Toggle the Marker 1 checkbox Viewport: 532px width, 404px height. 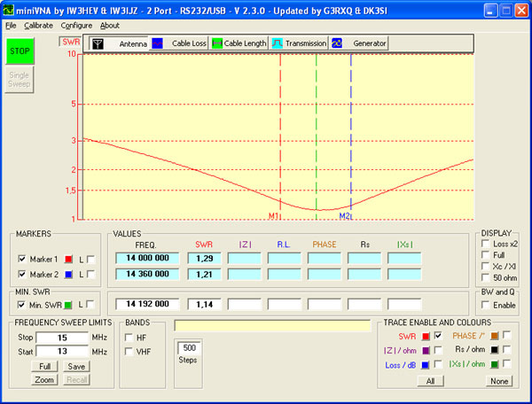[x=22, y=258]
